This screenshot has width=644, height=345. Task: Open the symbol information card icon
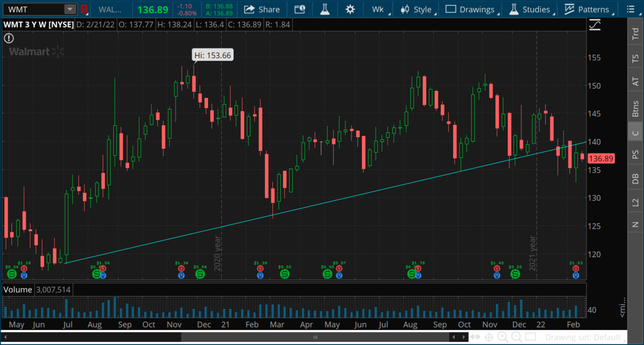pyautogui.click(x=300, y=9)
